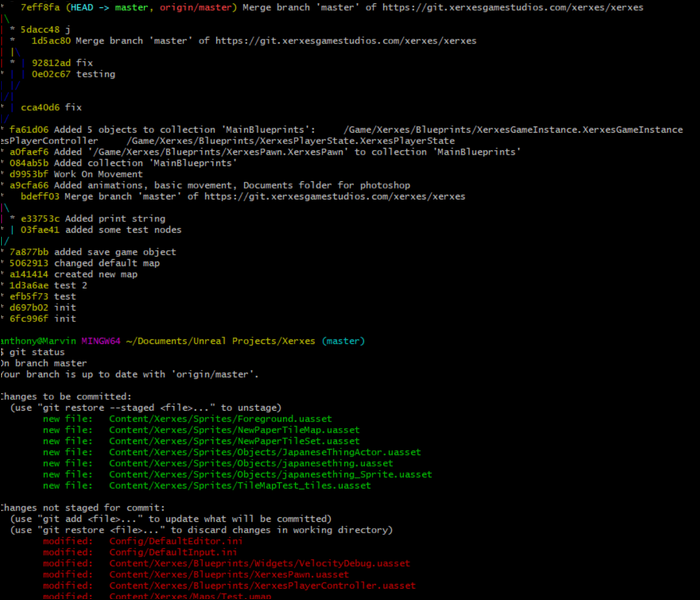Click commit efb5f73 test
The width and height of the screenshot is (700, 600).
(x=42, y=296)
